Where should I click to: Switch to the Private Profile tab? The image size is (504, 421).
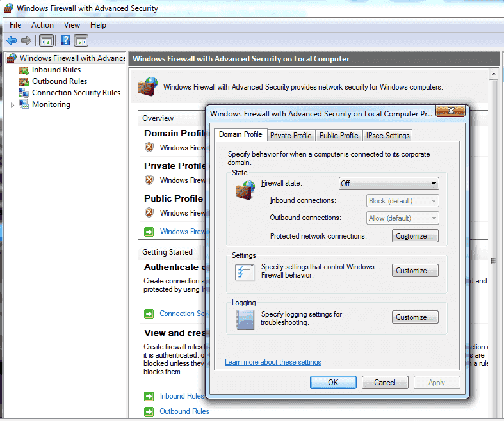point(291,136)
